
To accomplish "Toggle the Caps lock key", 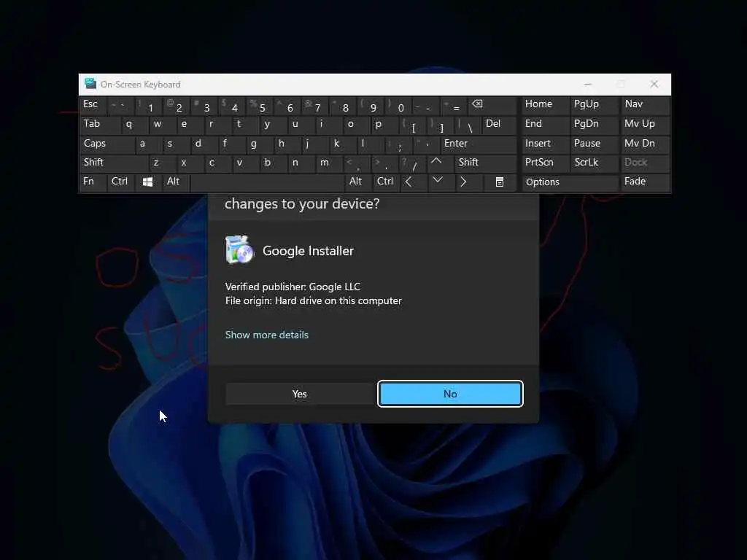I will (x=107, y=144).
